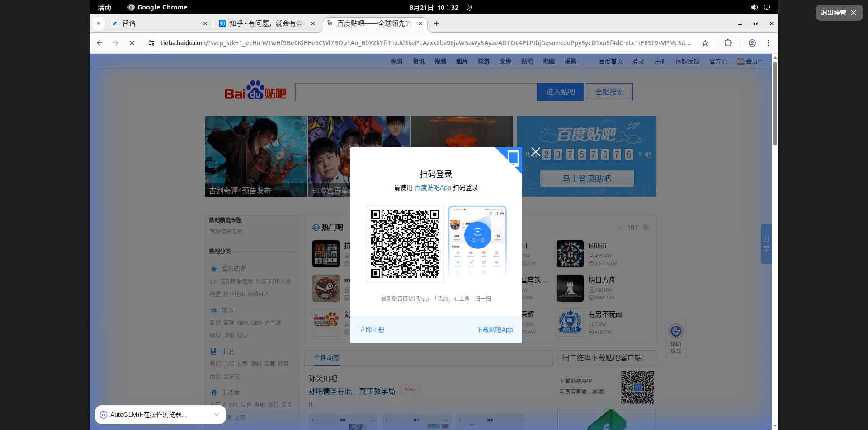Open 百度贴吧App link in login text

(x=433, y=187)
